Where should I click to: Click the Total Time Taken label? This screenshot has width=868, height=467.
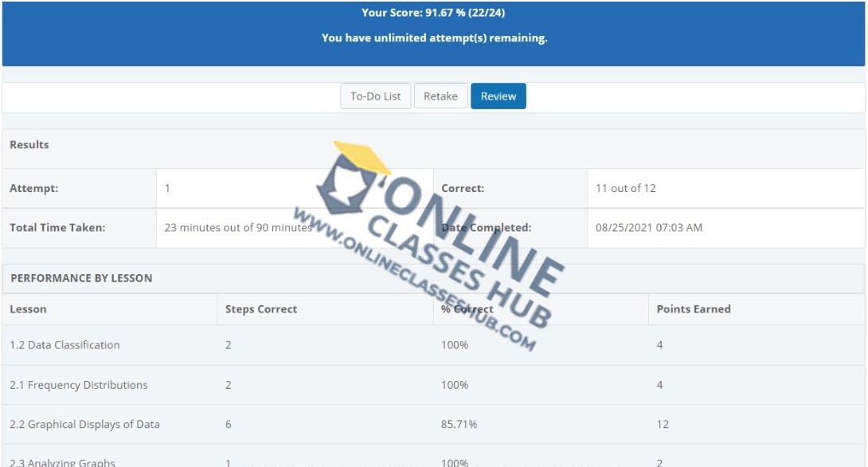click(57, 228)
